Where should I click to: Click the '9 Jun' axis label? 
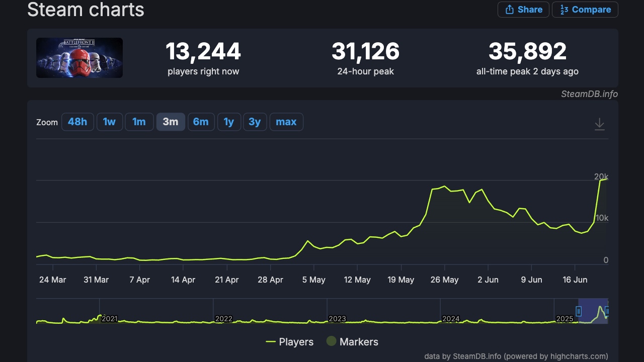[x=532, y=280]
